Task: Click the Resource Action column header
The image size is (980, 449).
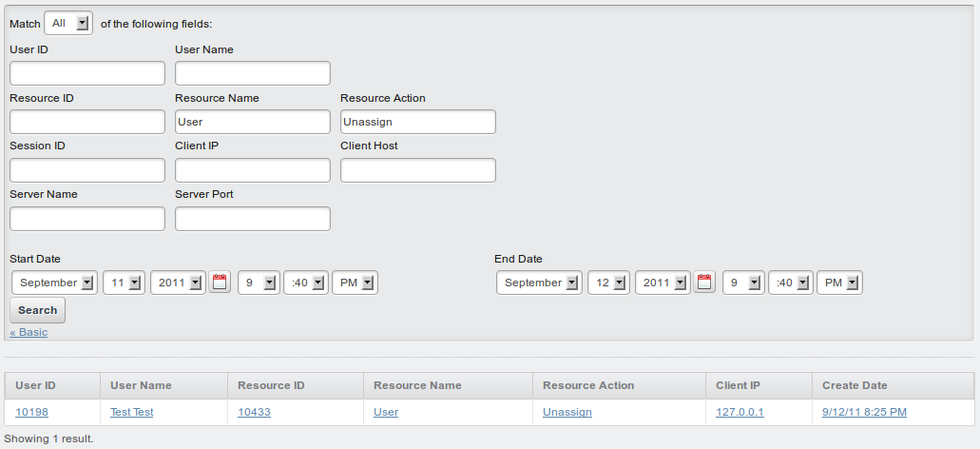Action: pyautogui.click(x=620, y=386)
